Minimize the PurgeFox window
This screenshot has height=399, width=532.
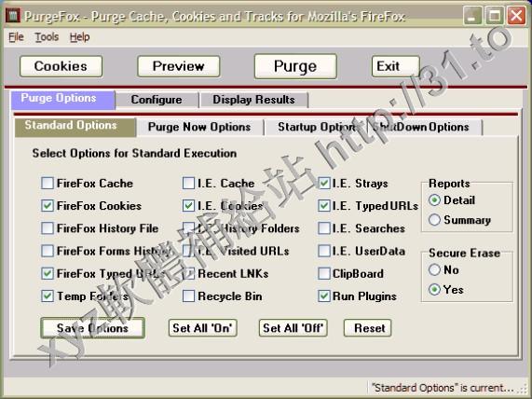(x=472, y=16)
